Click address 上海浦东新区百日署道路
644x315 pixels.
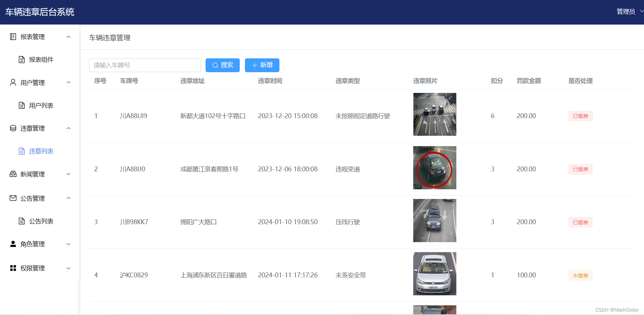coord(214,275)
